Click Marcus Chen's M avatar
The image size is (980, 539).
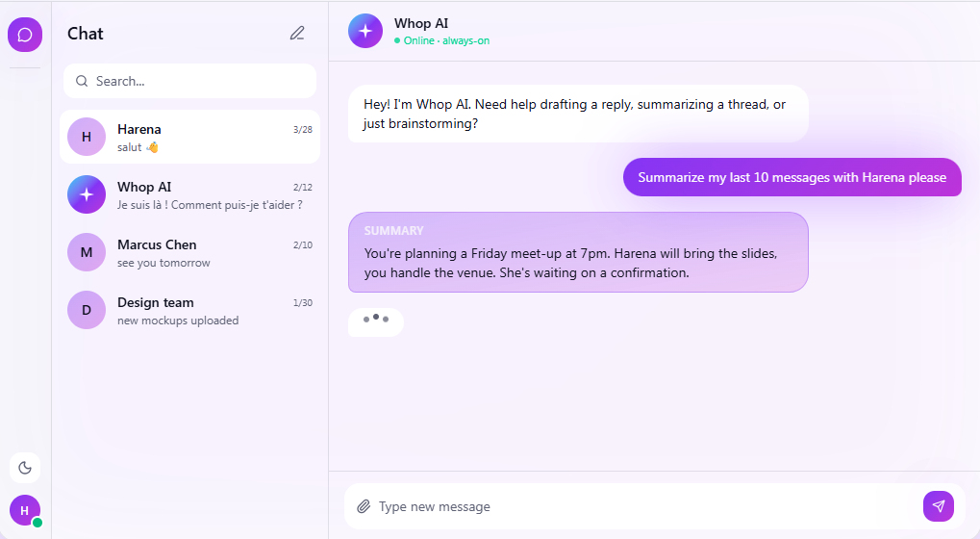pyautogui.click(x=87, y=252)
